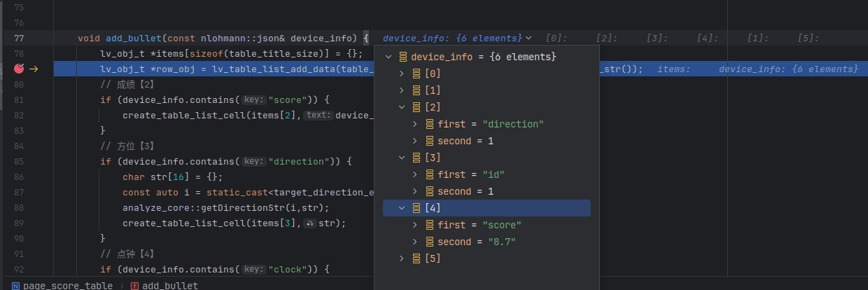Click the icon beside first = "direction"
The width and height of the screenshot is (868, 290).
tap(429, 124)
